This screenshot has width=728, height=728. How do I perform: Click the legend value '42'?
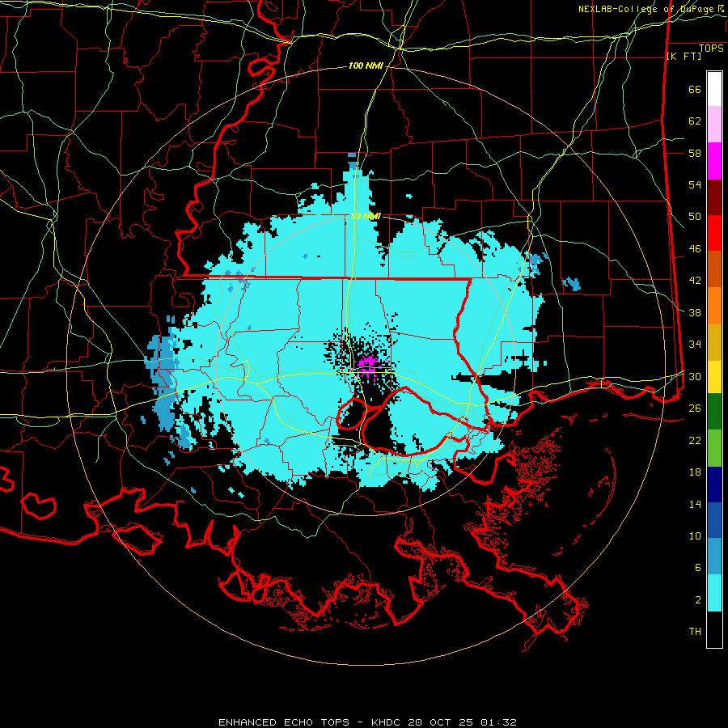point(695,281)
